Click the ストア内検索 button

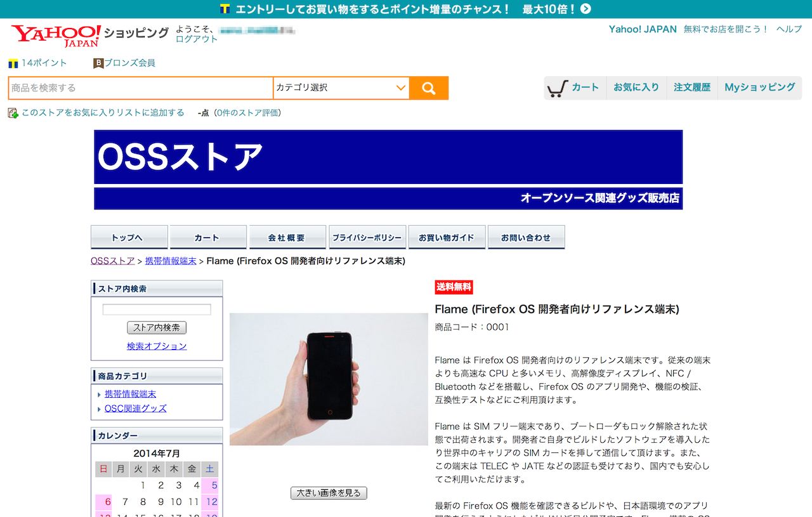[157, 328]
